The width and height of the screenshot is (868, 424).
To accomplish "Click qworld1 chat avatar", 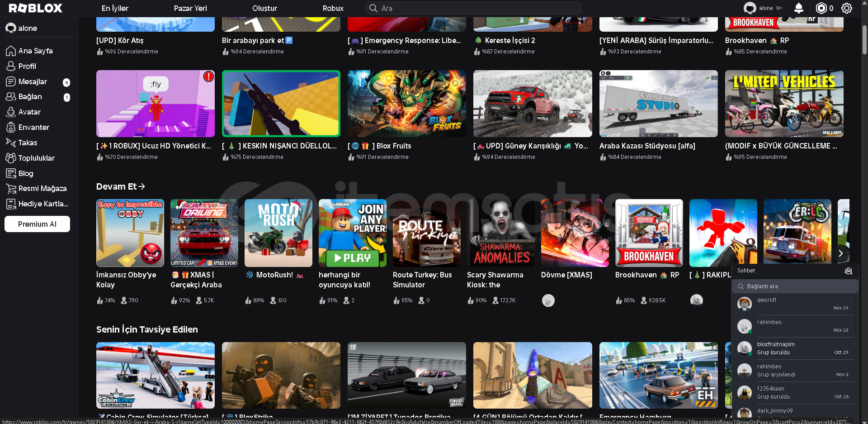I will (x=745, y=304).
